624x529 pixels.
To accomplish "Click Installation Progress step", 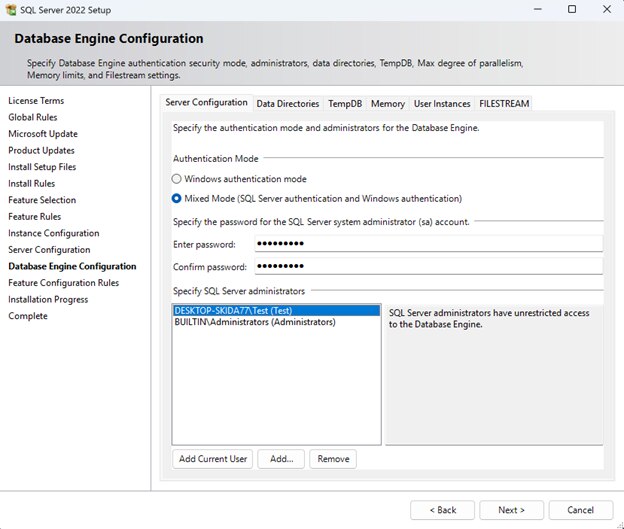I will coord(48,299).
